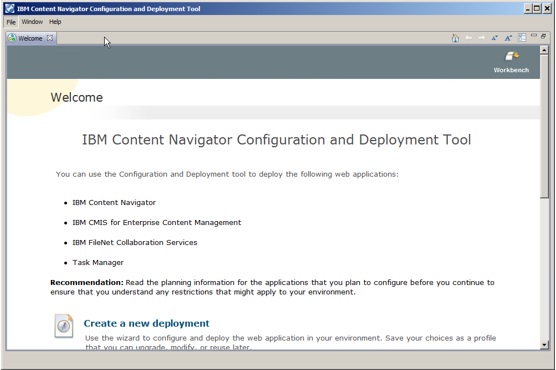Click the IBM Content Navigator list item

[x=114, y=203]
